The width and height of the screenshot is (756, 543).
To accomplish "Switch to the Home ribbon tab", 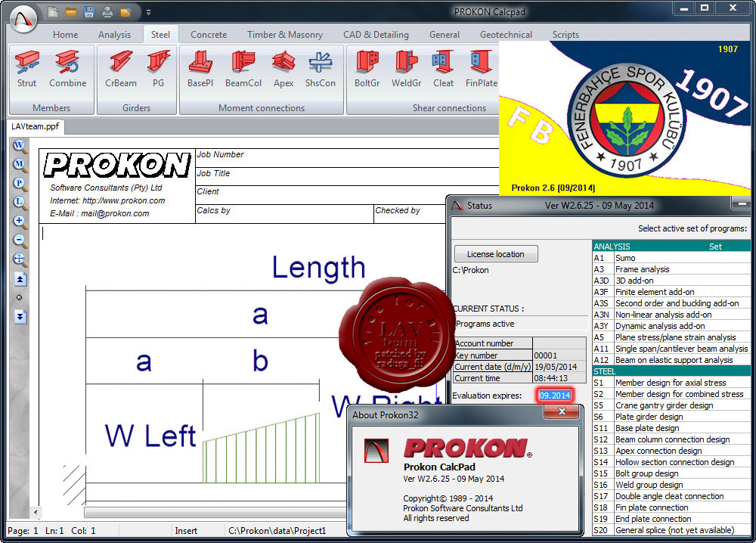I will [65, 35].
